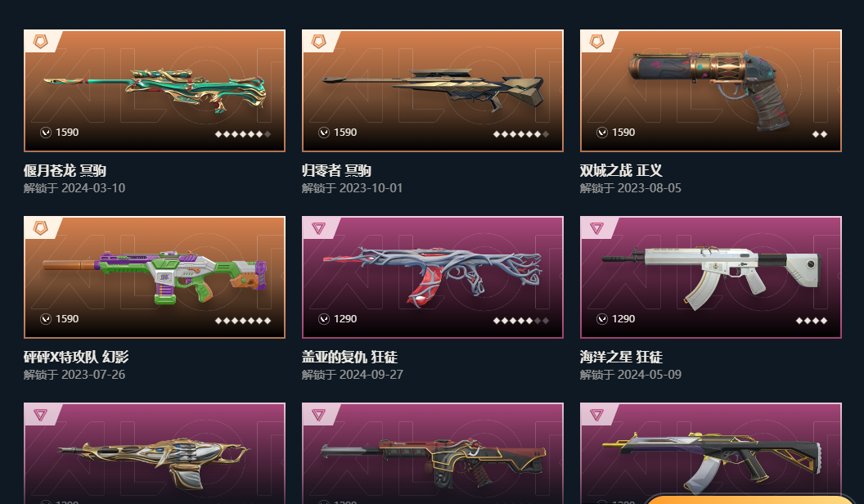Click VP currency icon beside 1290 on 海洋之星

pyautogui.click(x=602, y=319)
